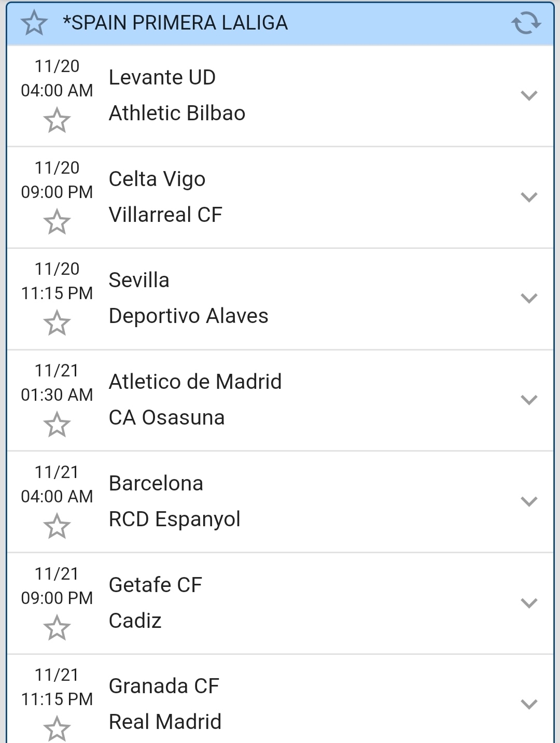The width and height of the screenshot is (560, 743).
Task: Open the Barcelona team name
Action: (x=156, y=483)
